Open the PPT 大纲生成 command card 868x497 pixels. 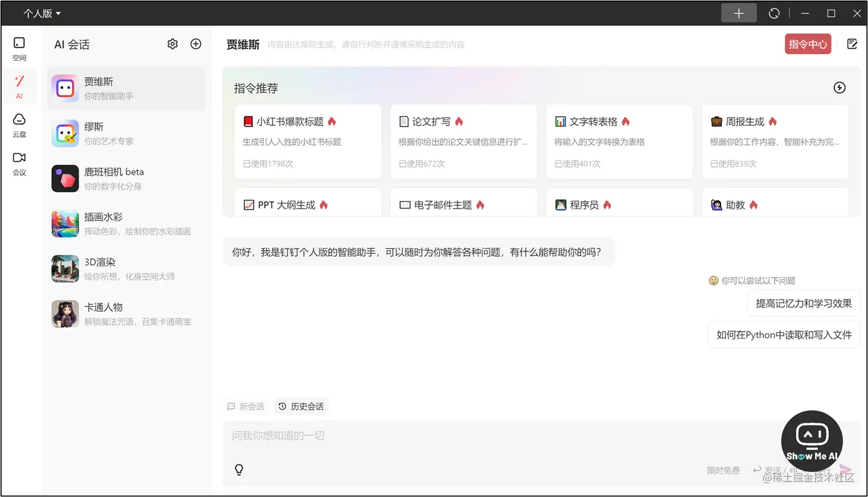tap(308, 203)
